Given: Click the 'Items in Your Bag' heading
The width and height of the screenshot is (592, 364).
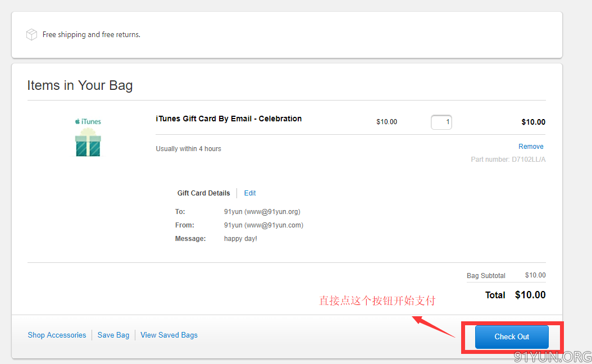Looking at the screenshot, I should [80, 85].
